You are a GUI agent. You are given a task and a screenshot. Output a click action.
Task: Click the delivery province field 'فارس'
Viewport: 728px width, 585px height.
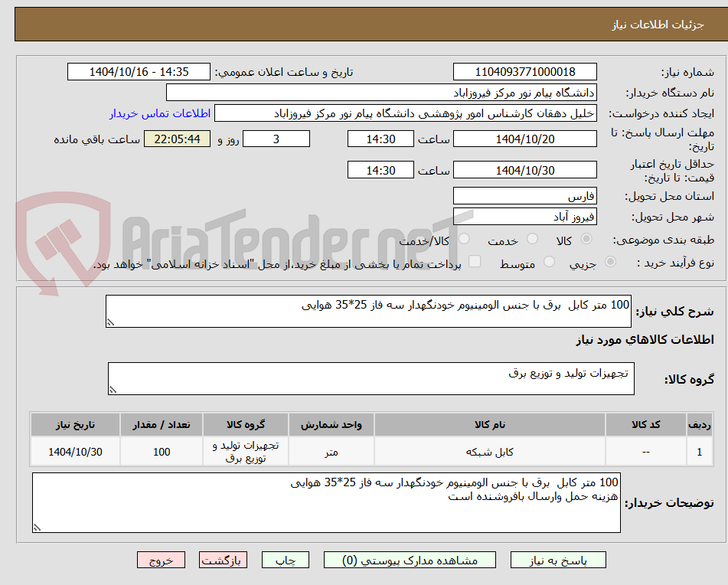click(x=524, y=196)
